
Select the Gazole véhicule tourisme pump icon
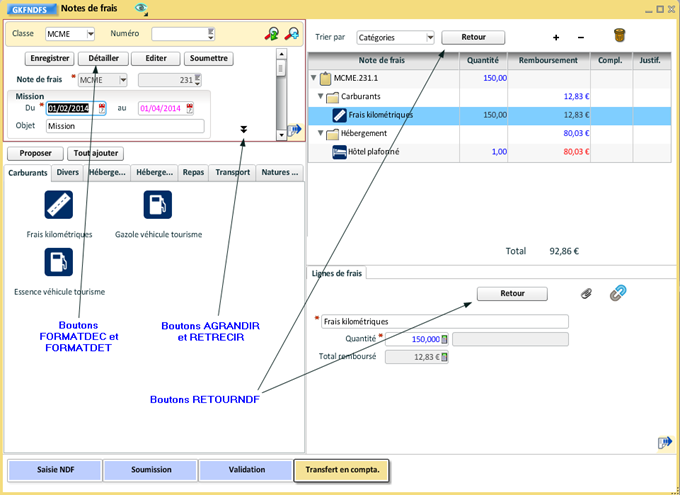157,205
